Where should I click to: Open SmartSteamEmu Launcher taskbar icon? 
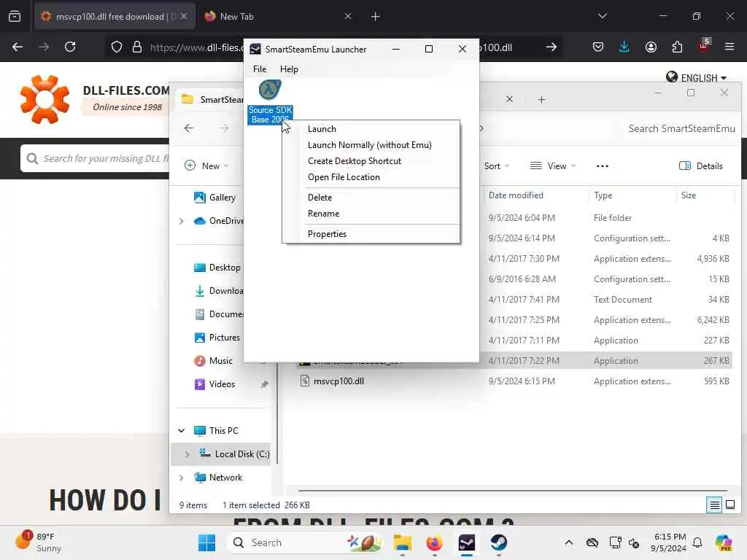click(467, 542)
